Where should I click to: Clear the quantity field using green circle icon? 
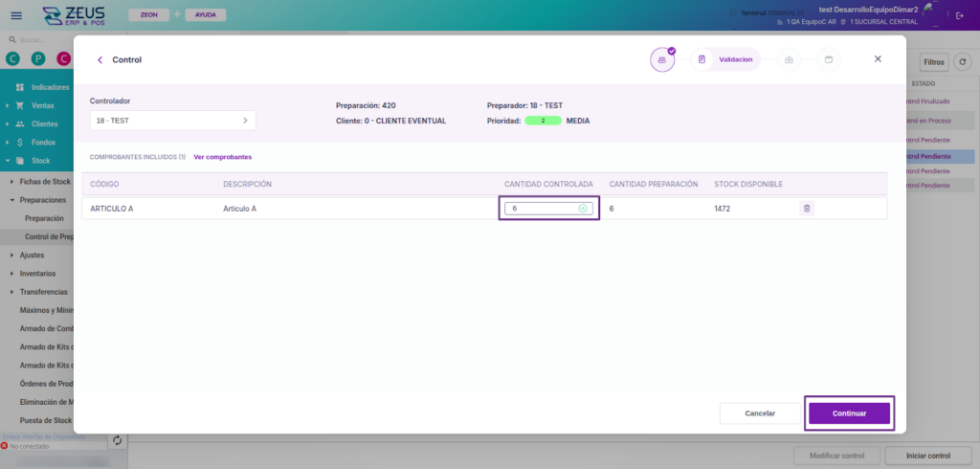click(x=583, y=209)
